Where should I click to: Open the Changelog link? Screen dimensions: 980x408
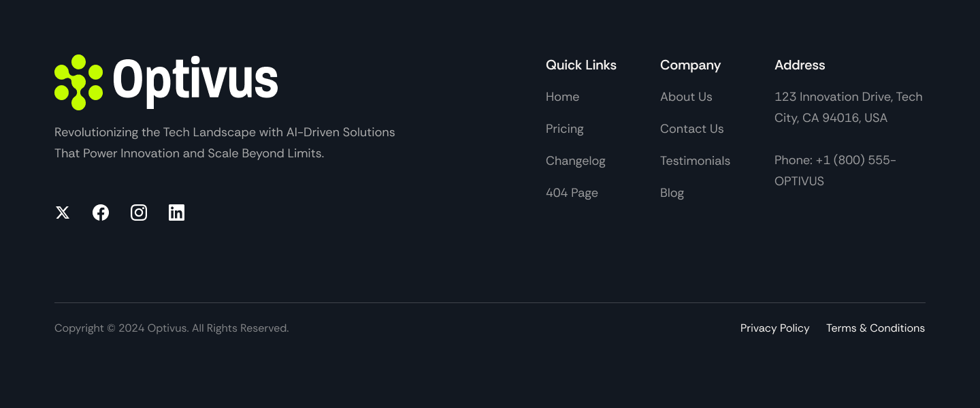[575, 161]
